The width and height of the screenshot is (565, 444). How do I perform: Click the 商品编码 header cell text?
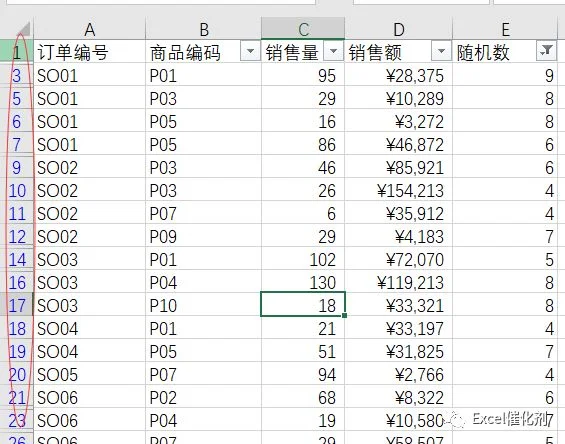(185, 53)
